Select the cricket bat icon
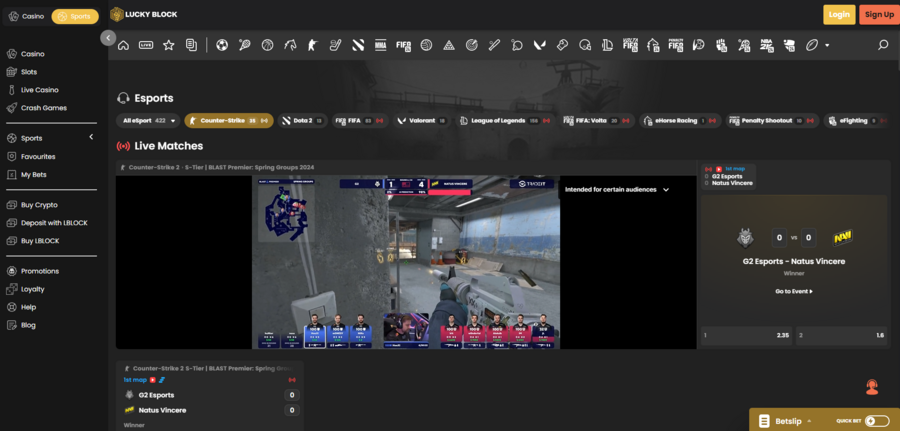 point(494,45)
